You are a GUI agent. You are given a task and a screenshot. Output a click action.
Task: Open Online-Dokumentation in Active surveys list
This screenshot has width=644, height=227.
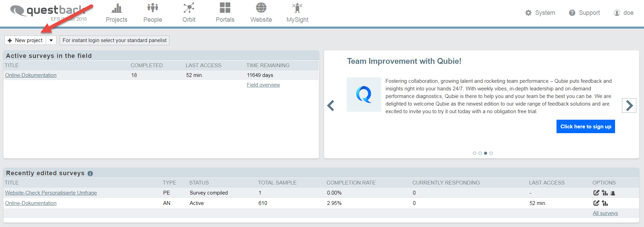click(x=31, y=75)
